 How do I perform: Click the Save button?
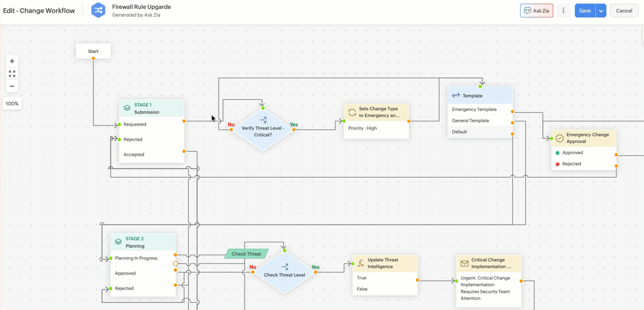(x=585, y=11)
